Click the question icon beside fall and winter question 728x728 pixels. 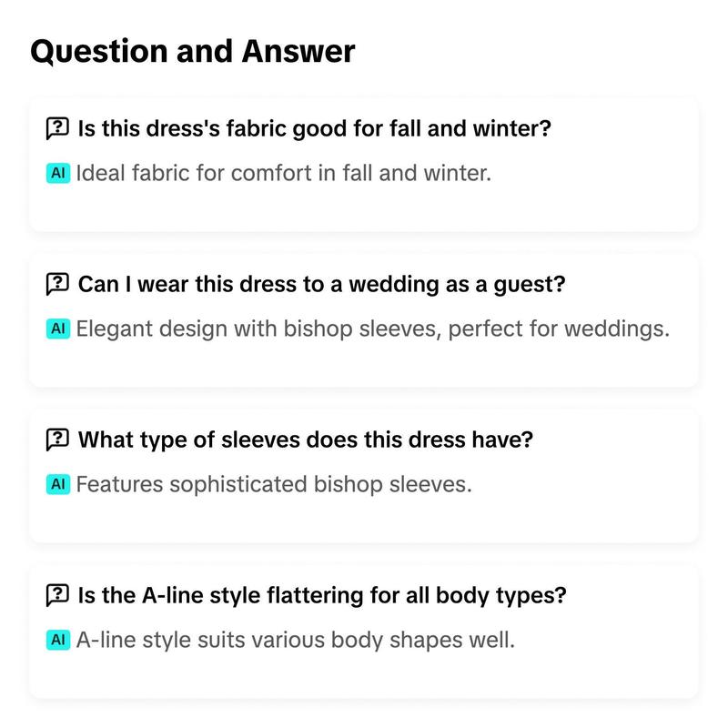57,128
